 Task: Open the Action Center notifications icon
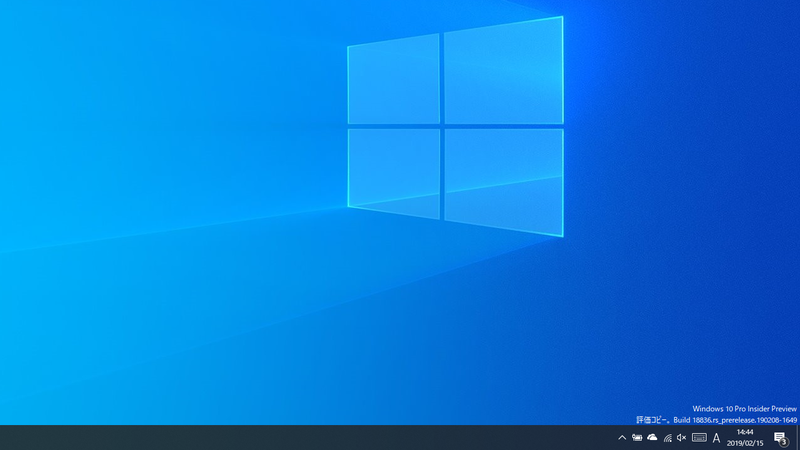tap(781, 438)
